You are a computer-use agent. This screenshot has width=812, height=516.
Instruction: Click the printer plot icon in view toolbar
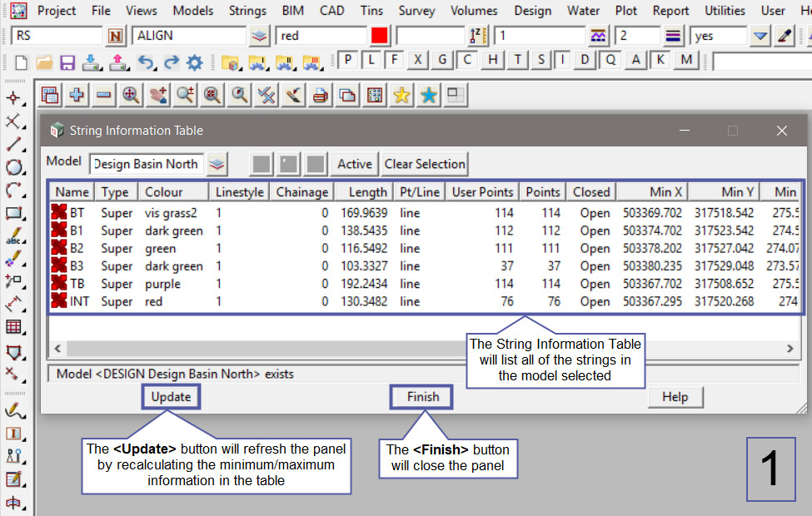pos(320,95)
